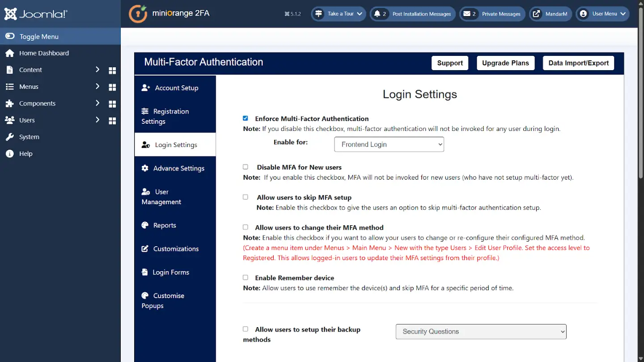Expand the Users submenu chevron
Image resolution: width=644 pixels, height=362 pixels.
tap(97, 120)
